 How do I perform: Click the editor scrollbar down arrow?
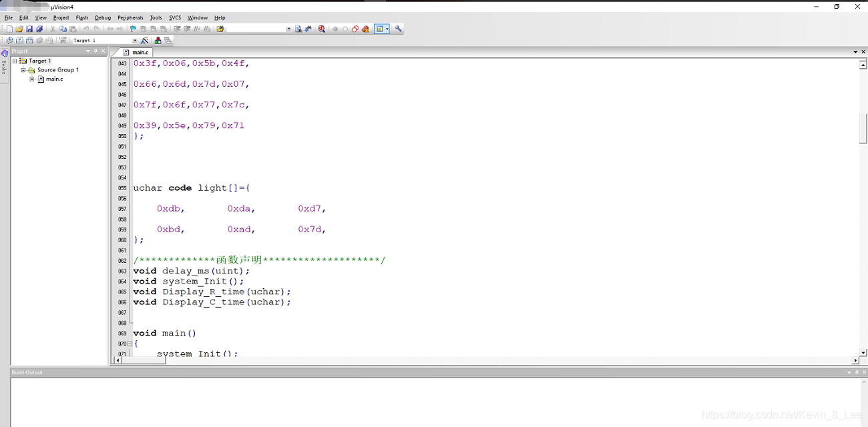(863, 352)
